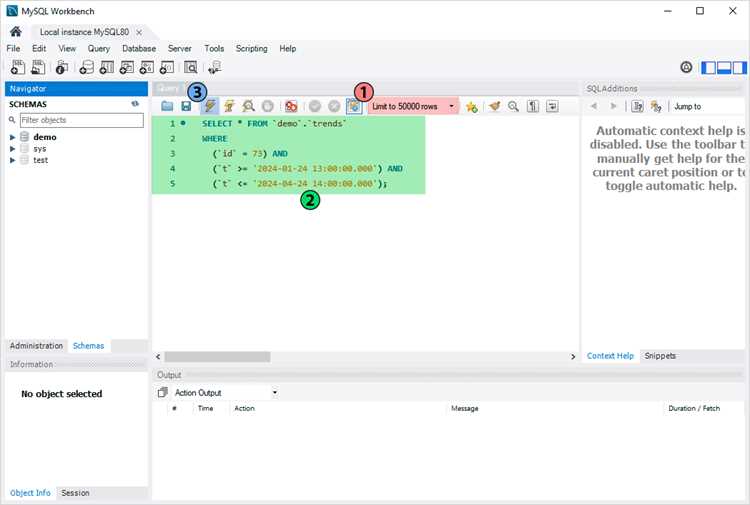The height and width of the screenshot is (505, 750).
Task: Expand the test schema
Action: point(12,160)
